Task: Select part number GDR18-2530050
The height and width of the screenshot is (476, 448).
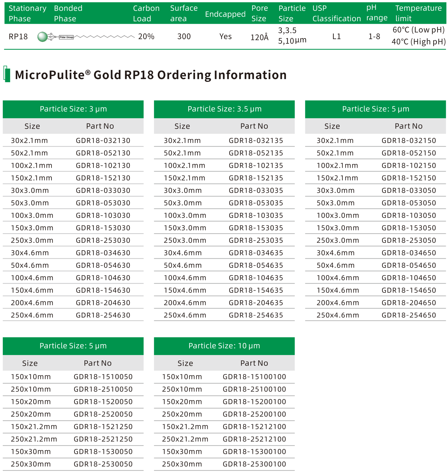Action: 103,464
